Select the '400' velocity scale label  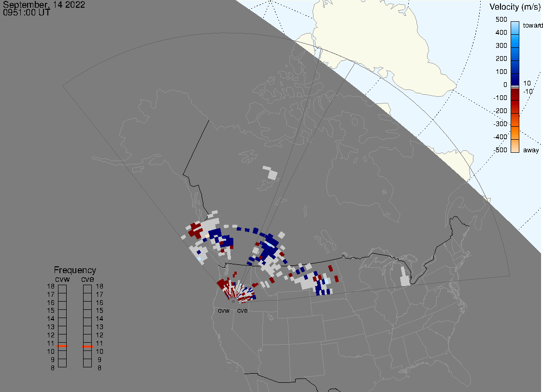(x=501, y=32)
